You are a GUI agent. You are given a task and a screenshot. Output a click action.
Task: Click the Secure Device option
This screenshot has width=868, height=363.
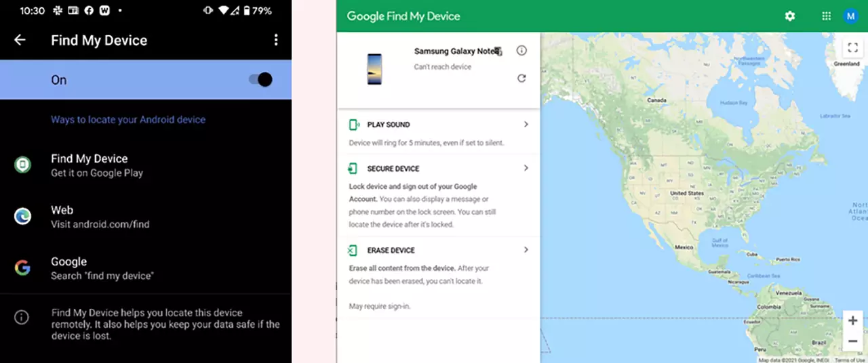click(438, 196)
